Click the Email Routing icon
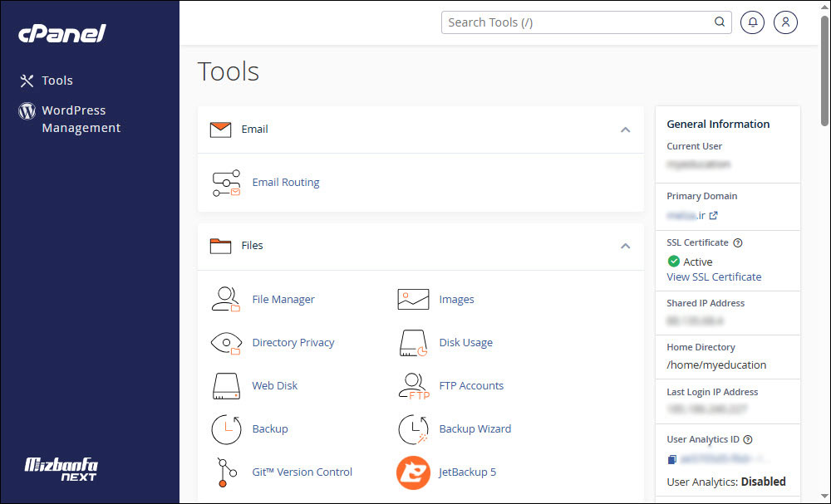Viewport: 831px width, 504px height. pyautogui.click(x=225, y=183)
